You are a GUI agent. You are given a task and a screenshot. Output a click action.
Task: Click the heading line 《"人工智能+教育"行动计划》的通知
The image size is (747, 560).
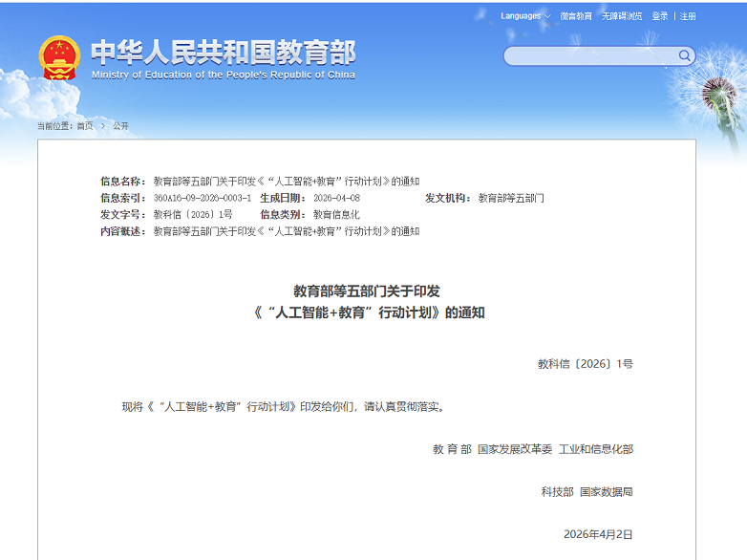coord(370,312)
